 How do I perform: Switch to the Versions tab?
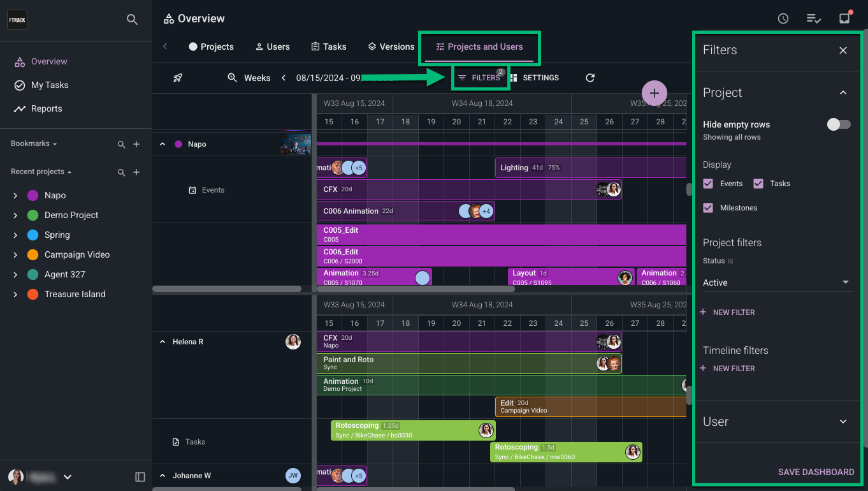click(391, 47)
